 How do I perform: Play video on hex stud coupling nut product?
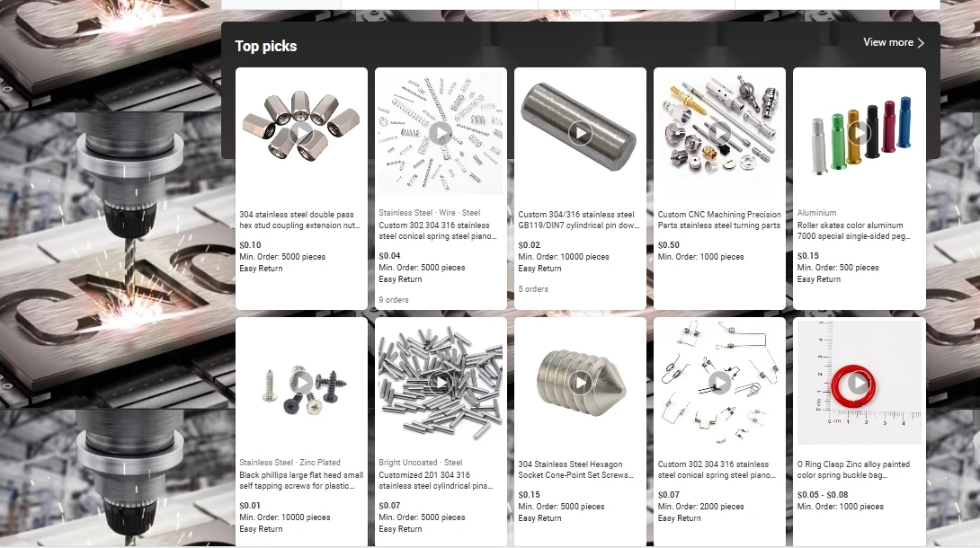(x=301, y=133)
